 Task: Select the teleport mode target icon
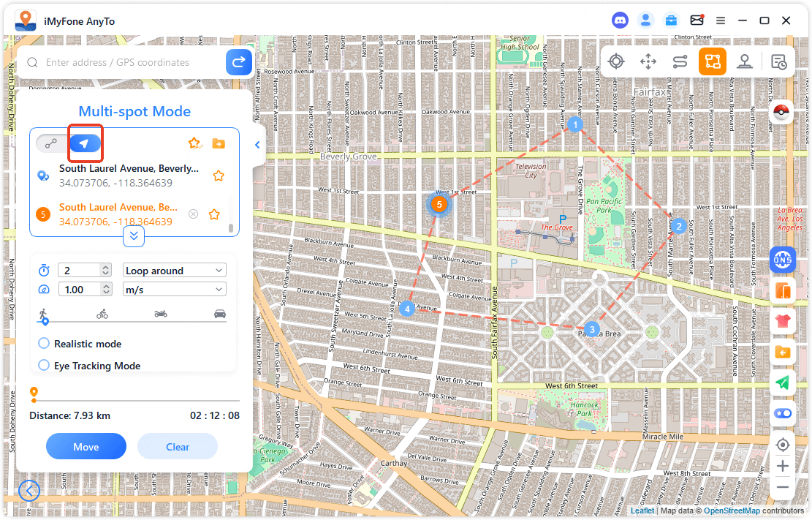point(616,61)
